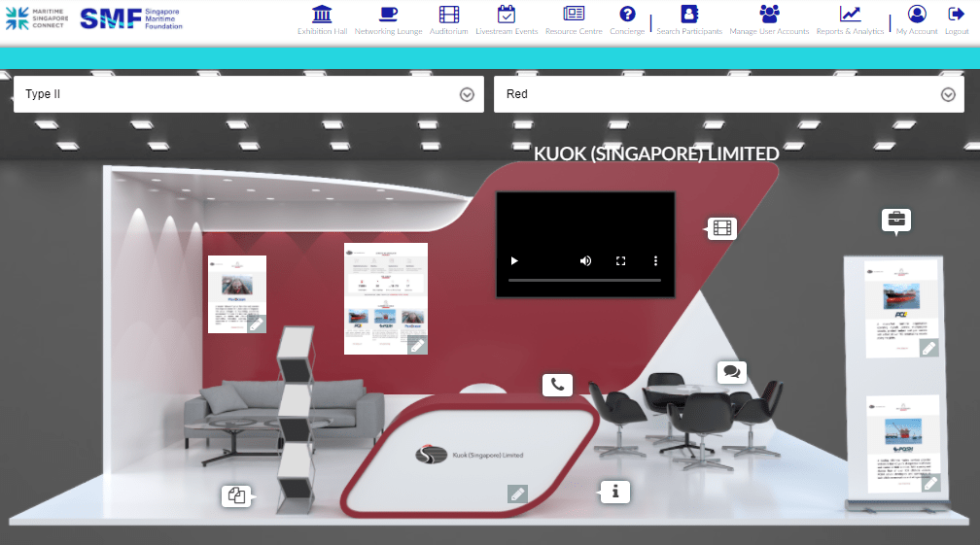Click the KUOK (SINGAPORE) LIMITED booth title
This screenshot has width=980, height=545.
656,153
